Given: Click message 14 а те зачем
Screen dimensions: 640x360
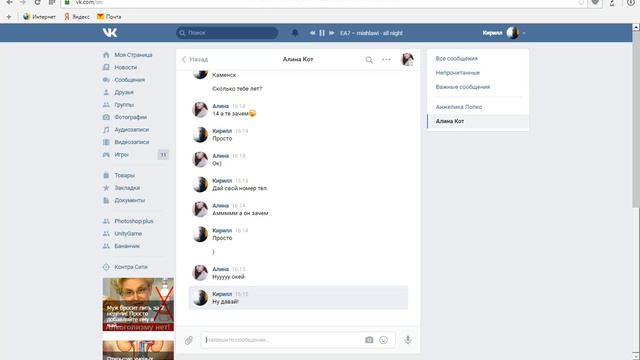Looking at the screenshot, I should pos(234,113).
